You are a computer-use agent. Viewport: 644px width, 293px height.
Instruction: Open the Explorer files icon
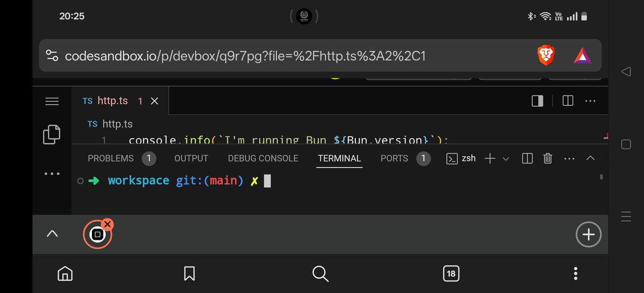pos(52,134)
